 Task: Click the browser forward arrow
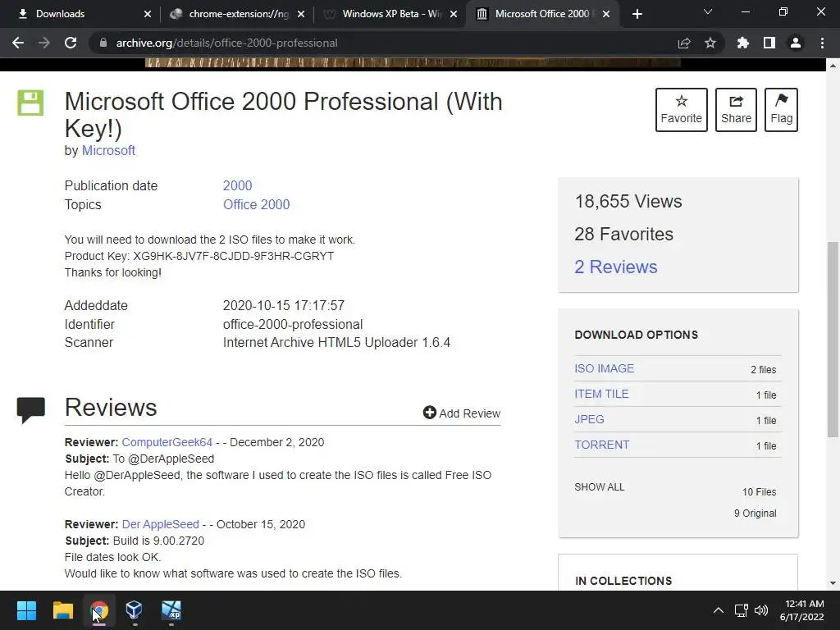pos(44,43)
